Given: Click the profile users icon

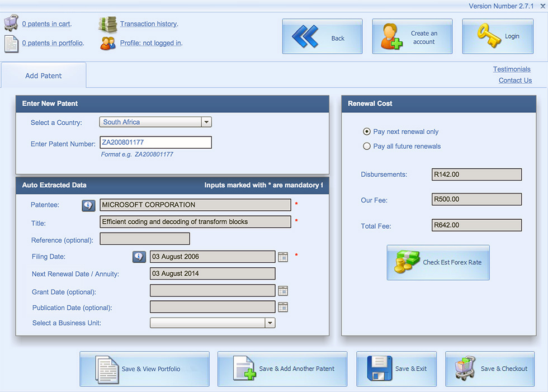Looking at the screenshot, I should [107, 44].
